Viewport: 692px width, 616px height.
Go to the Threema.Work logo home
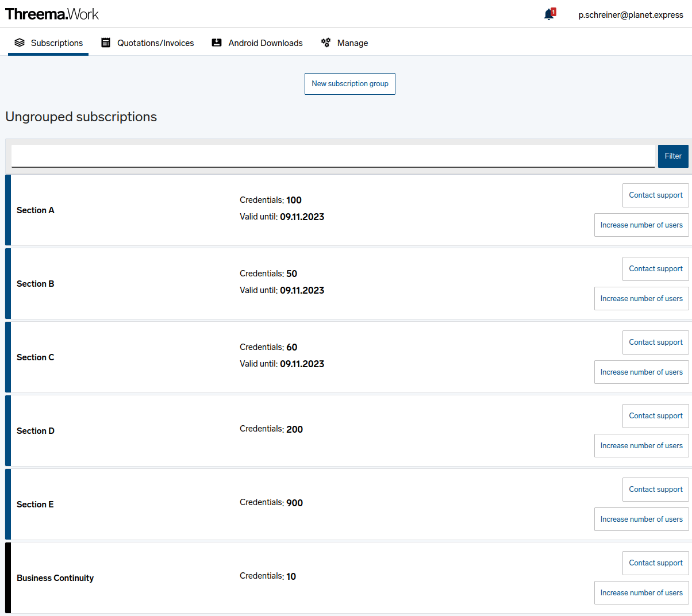[52, 14]
